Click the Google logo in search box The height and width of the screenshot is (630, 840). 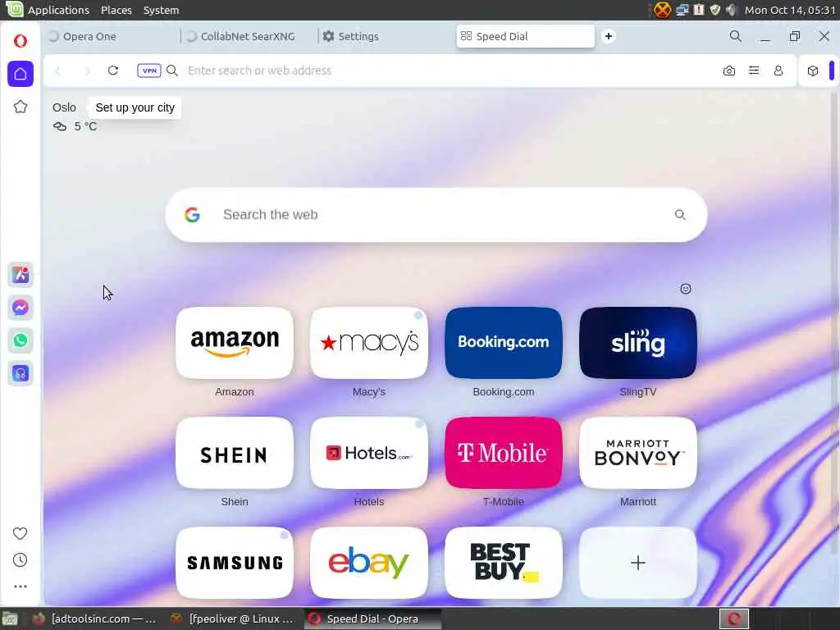(192, 215)
